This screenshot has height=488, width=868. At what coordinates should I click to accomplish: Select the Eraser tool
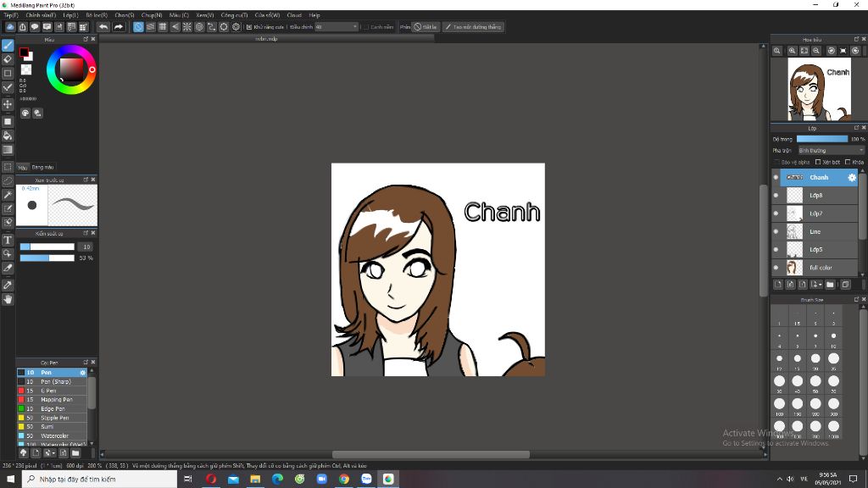click(x=8, y=59)
